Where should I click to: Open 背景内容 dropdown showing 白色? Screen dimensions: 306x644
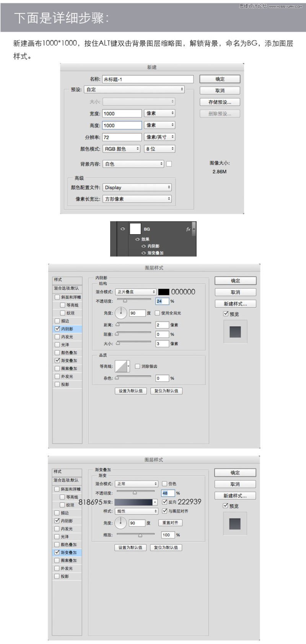pyautogui.click(x=133, y=164)
